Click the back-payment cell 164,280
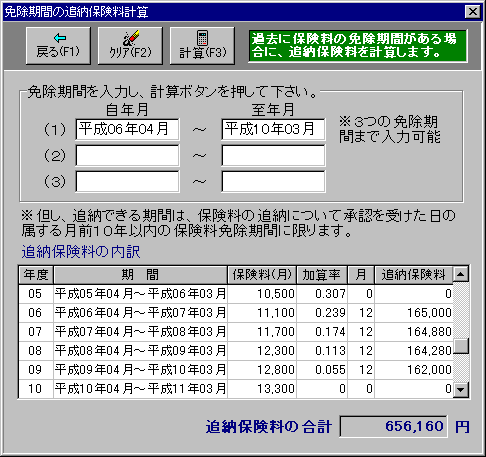The width and height of the screenshot is (486, 457). (x=414, y=351)
